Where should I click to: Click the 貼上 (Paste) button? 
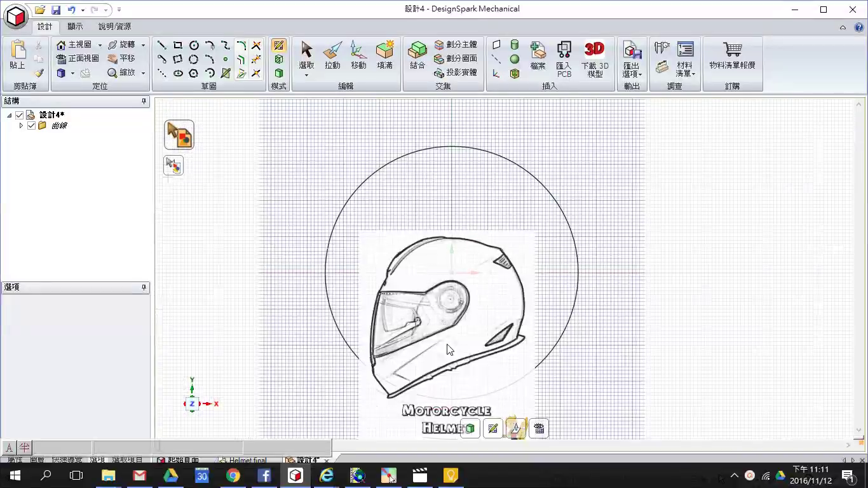(x=17, y=55)
